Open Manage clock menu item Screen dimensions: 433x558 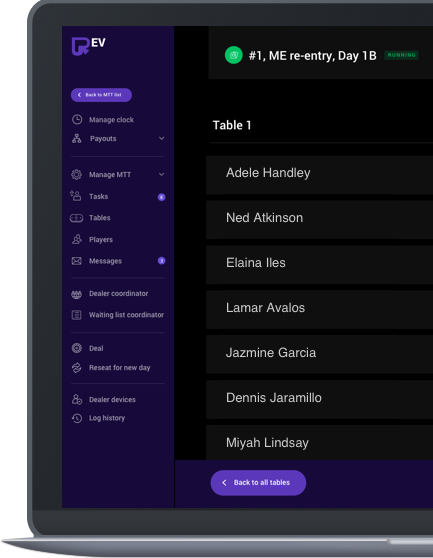pos(111,120)
